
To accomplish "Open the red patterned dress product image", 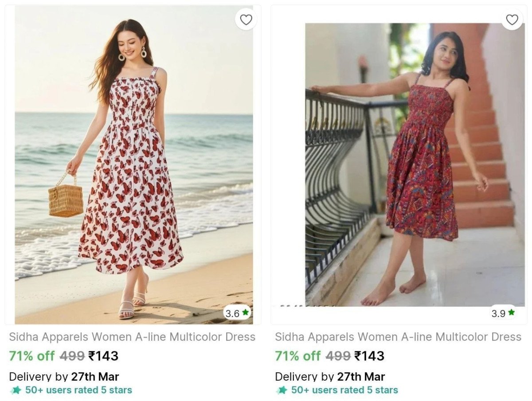I will pos(399,164).
